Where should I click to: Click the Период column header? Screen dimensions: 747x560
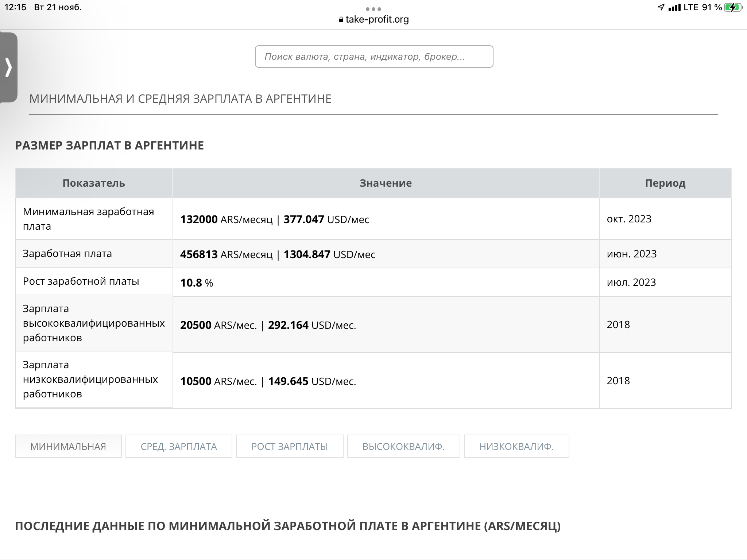tap(665, 183)
